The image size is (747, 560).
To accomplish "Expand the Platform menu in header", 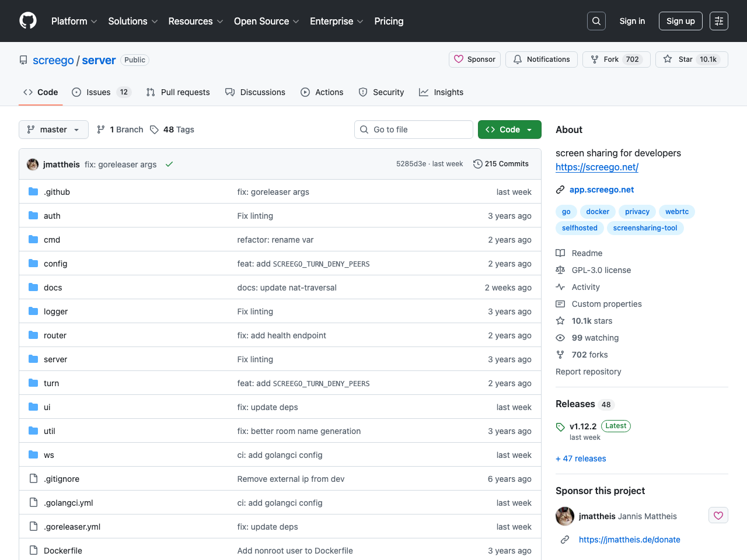I will (74, 21).
